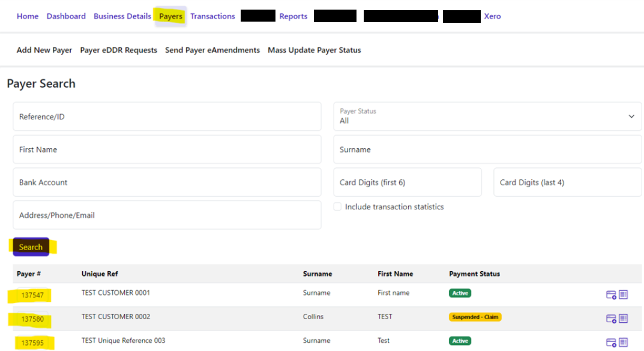Click add payment card icon for payer 137547

point(611,295)
